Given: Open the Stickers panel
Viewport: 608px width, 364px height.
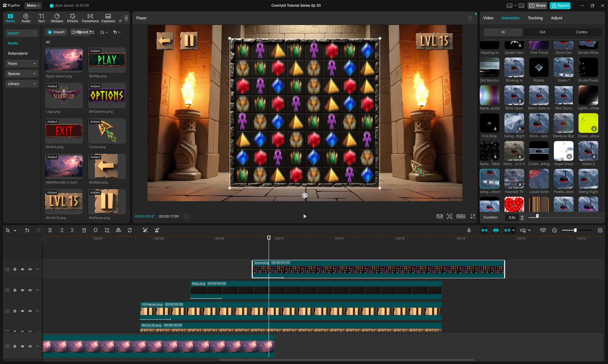Looking at the screenshot, I should [x=57, y=18].
